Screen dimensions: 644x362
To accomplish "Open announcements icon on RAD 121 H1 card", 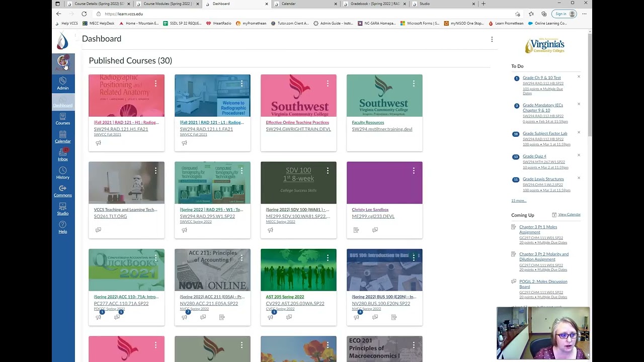I will (98, 143).
